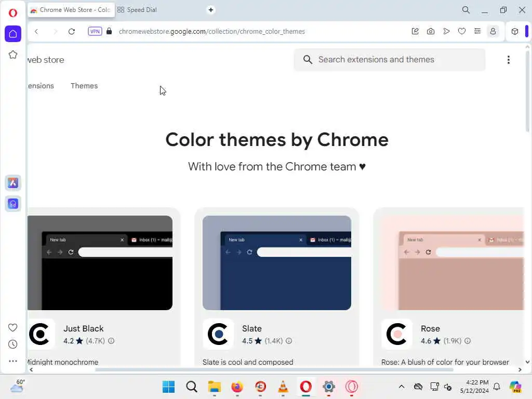Screen dimensions: 532x399
Task: Open the send/flow arrow icon
Action: [x=446, y=31]
